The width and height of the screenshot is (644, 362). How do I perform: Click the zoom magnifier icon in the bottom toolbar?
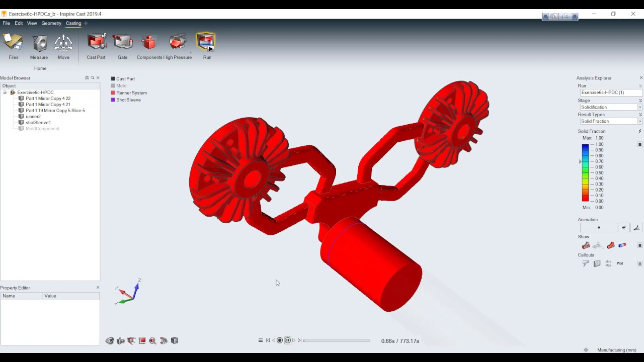152,341
